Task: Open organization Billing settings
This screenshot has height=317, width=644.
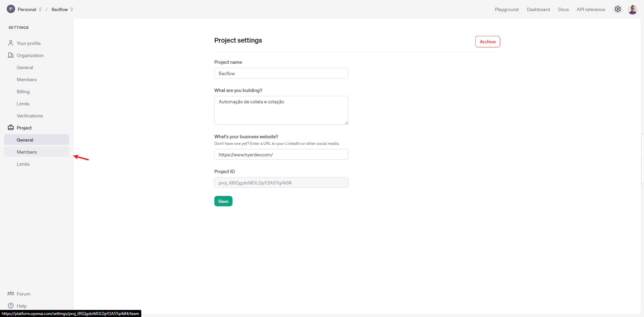Action: [x=23, y=92]
